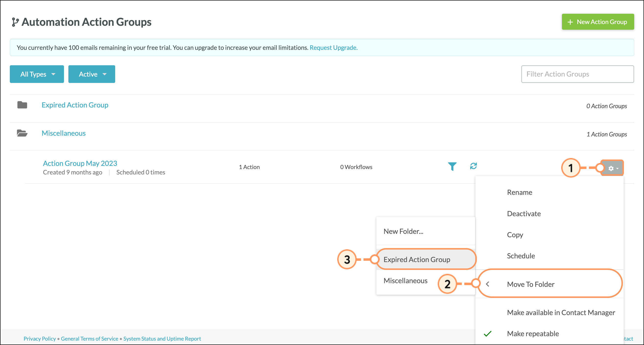This screenshot has width=644, height=345.
Task: Move to Expired Action Group in the submenu
Action: (x=425, y=259)
